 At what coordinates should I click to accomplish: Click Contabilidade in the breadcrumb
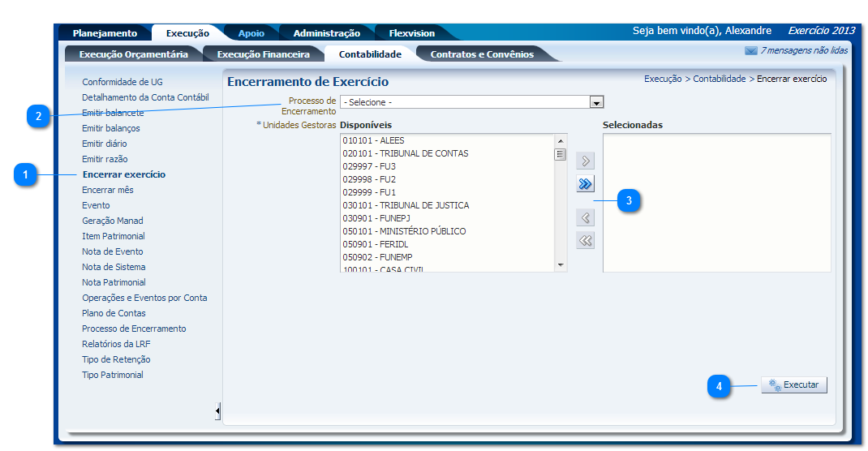point(719,79)
